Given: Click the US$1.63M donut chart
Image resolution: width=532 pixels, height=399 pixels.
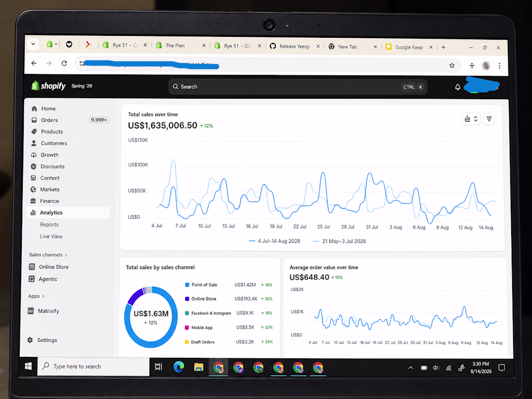Looking at the screenshot, I should click(151, 317).
